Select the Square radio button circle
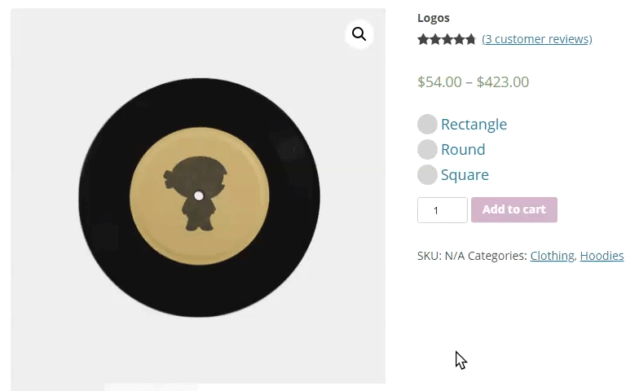639x391 pixels. click(x=427, y=175)
